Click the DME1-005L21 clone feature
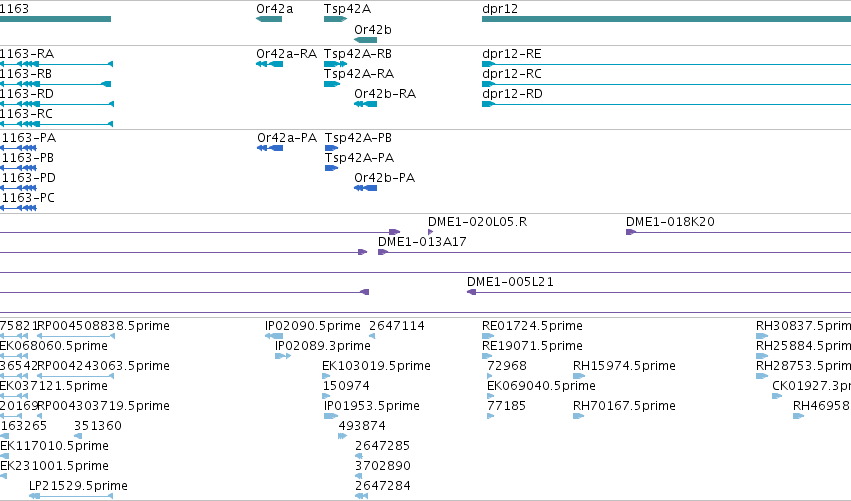 click(x=659, y=292)
